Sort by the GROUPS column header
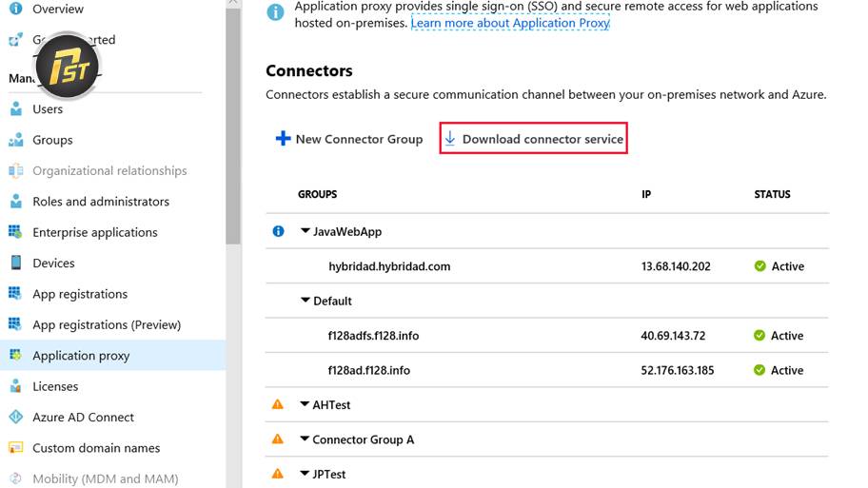868x488 pixels. 317,194
